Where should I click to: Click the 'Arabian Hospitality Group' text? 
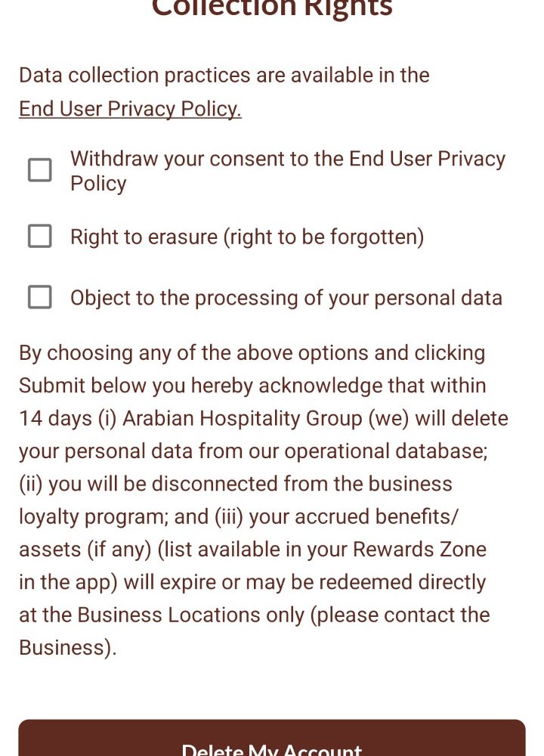pyautogui.click(x=242, y=419)
